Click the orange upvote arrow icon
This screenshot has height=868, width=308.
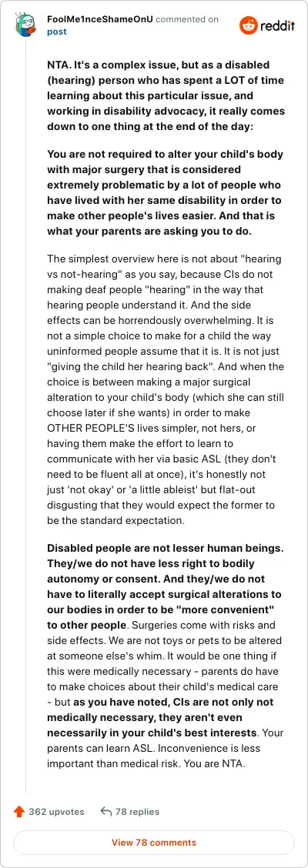click(19, 812)
